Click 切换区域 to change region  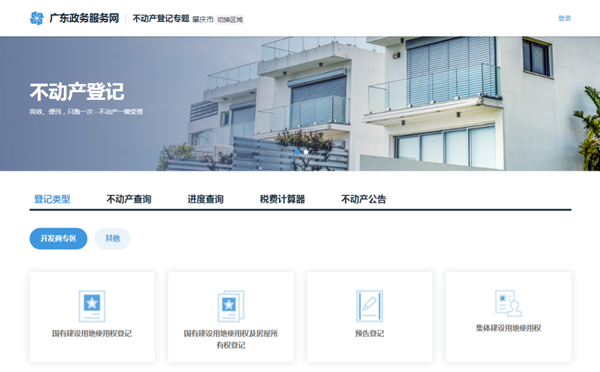tap(230, 20)
